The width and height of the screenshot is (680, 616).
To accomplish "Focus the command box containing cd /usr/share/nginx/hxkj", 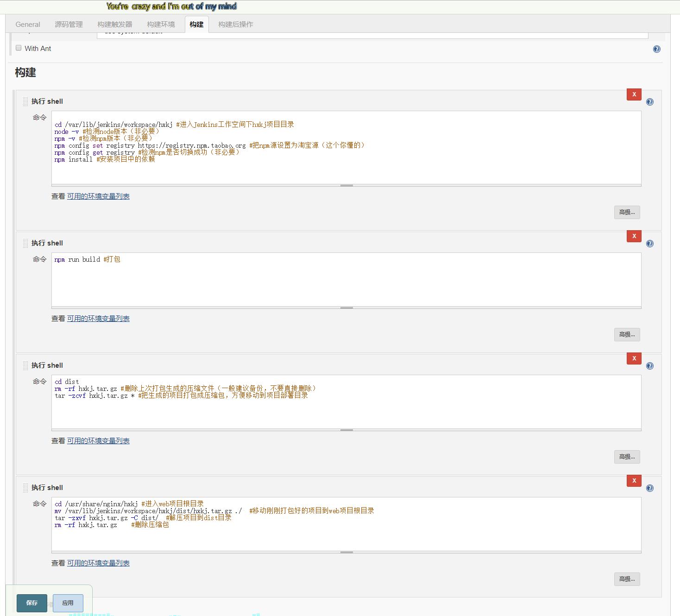I will [x=346, y=524].
